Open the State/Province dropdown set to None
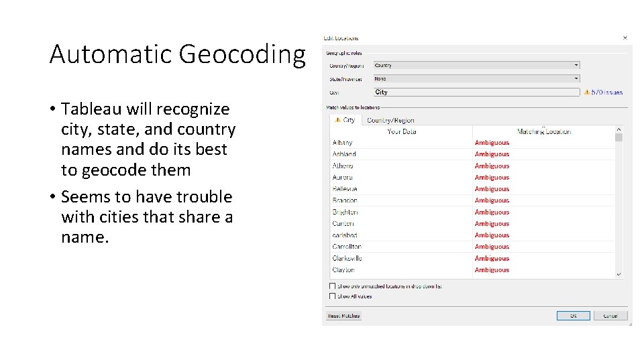The width and height of the screenshot is (644, 362). [x=476, y=78]
